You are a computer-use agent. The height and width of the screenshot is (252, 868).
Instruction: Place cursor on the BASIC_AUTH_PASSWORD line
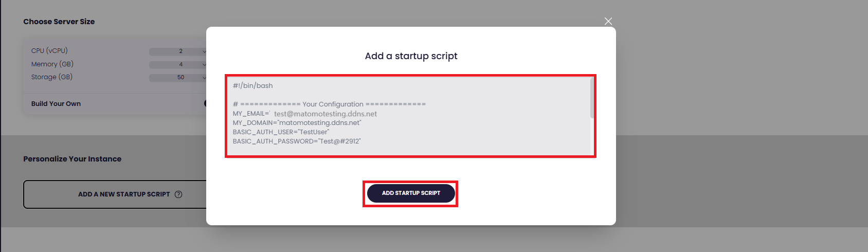tap(297, 141)
